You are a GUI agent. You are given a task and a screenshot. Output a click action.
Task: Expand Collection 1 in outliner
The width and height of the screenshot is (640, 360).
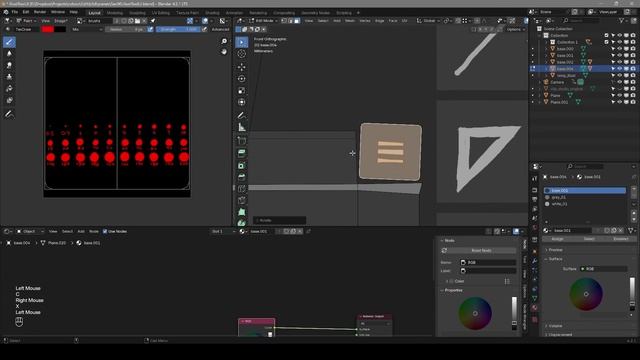(546, 42)
